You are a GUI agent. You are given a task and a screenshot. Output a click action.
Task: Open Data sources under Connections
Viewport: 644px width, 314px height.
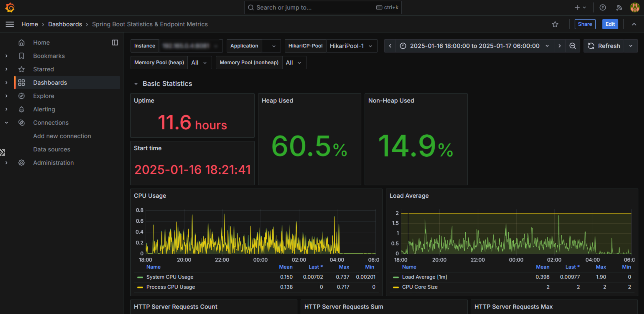point(52,149)
